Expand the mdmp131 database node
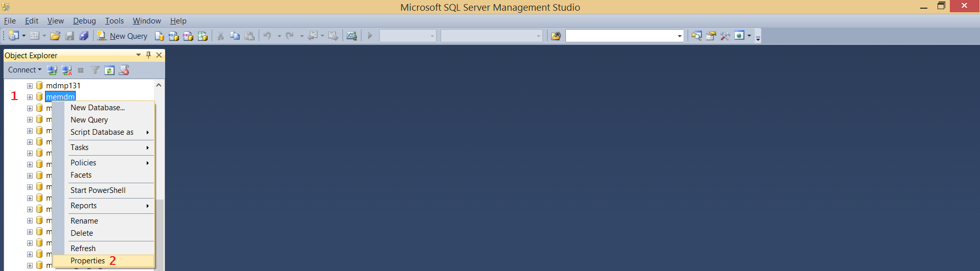This screenshot has width=980, height=271. tap(30, 86)
